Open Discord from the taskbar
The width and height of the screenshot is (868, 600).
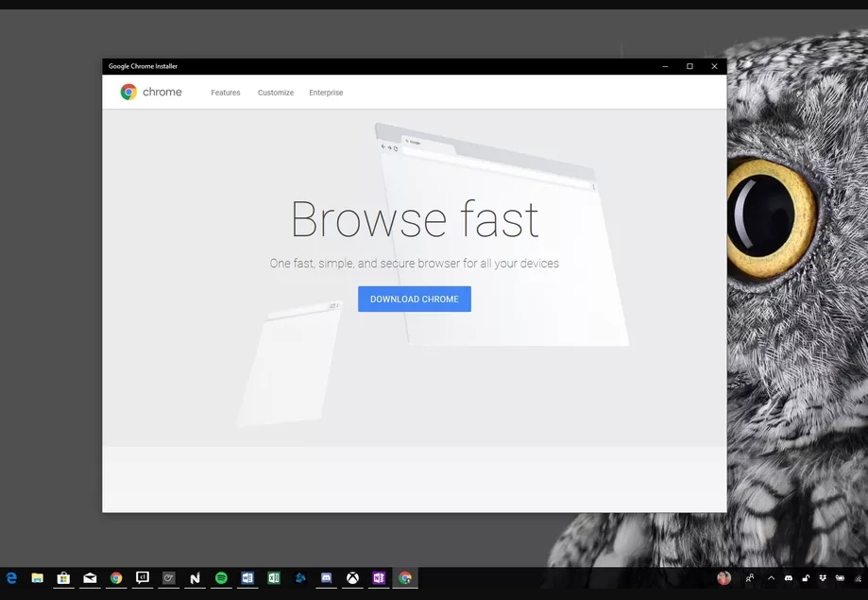(327, 578)
